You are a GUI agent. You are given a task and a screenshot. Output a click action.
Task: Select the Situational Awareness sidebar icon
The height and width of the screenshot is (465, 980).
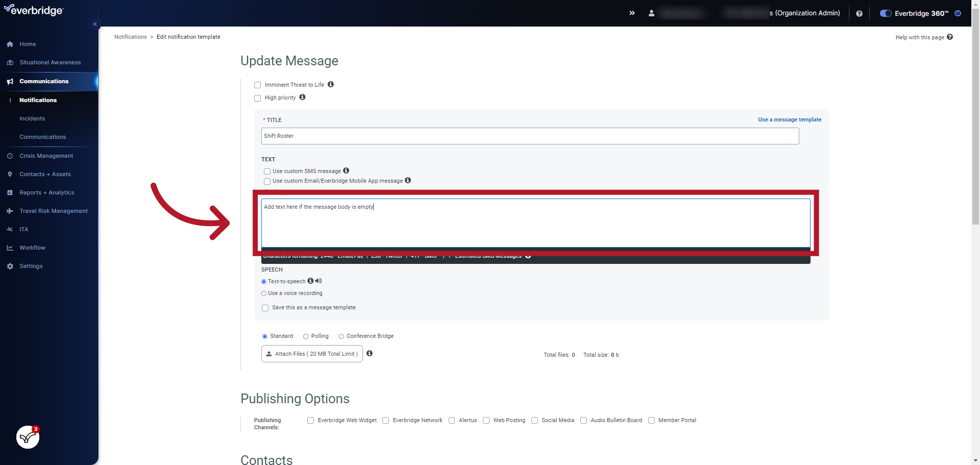point(10,62)
